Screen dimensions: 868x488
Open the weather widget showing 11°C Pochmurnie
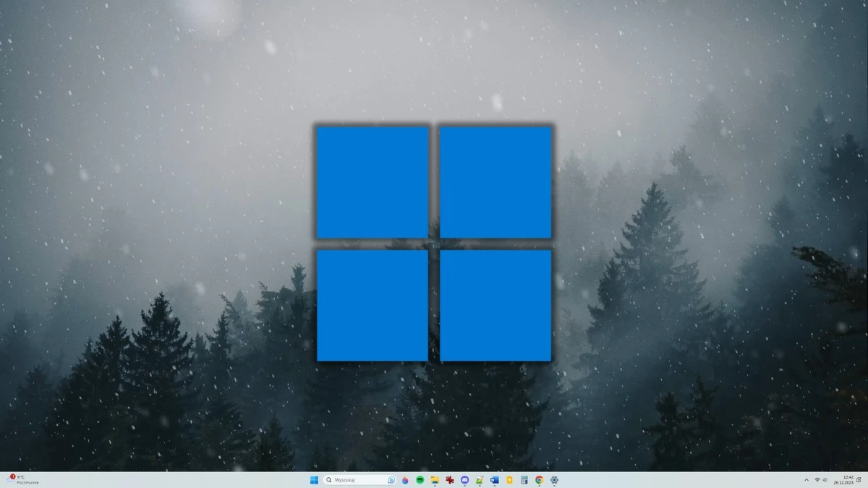[x=22, y=479]
